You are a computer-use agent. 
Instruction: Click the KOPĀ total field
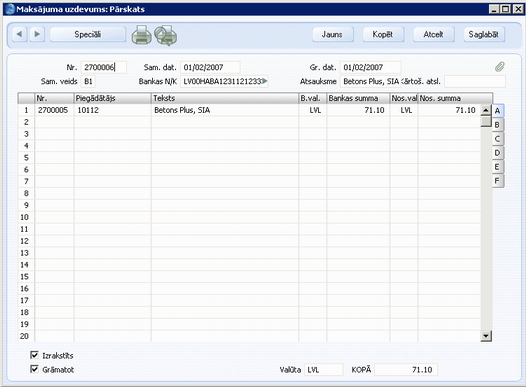(x=406, y=370)
